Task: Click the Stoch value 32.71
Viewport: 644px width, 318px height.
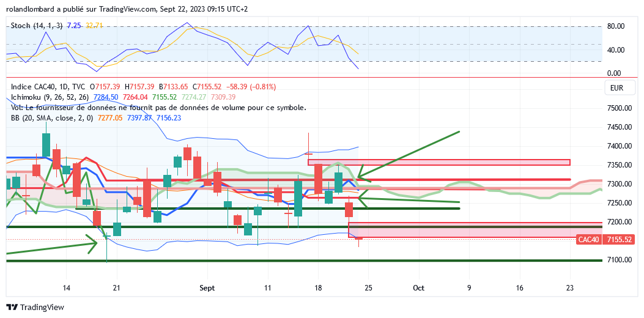Action: click(x=94, y=26)
